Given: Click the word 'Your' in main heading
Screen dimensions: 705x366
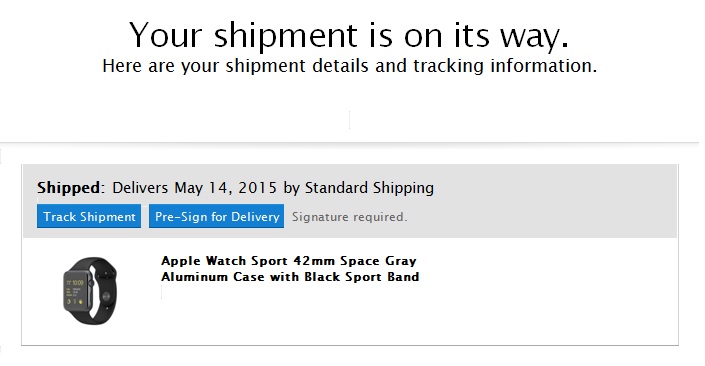Looking at the screenshot, I should (166, 35).
